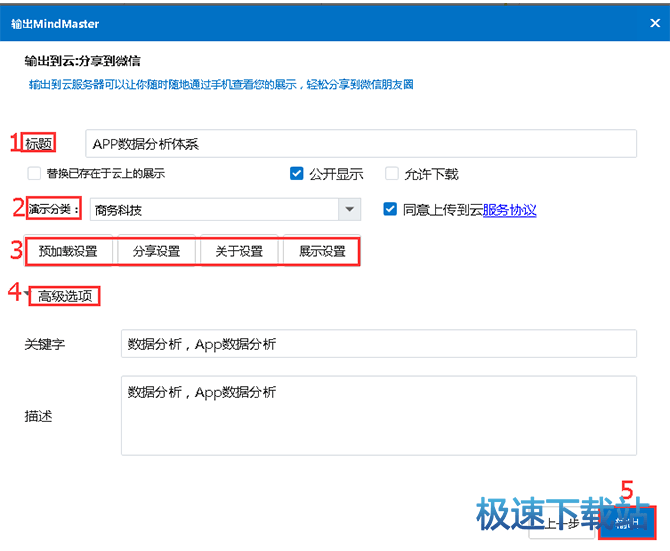Open the 服务协议 link
This screenshot has width=670, height=551.
[509, 210]
